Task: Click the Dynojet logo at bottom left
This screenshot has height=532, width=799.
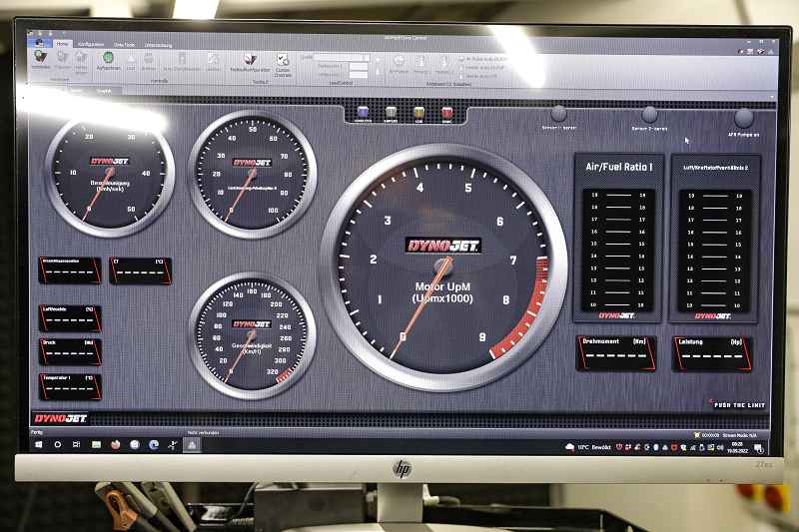Action: (60, 418)
